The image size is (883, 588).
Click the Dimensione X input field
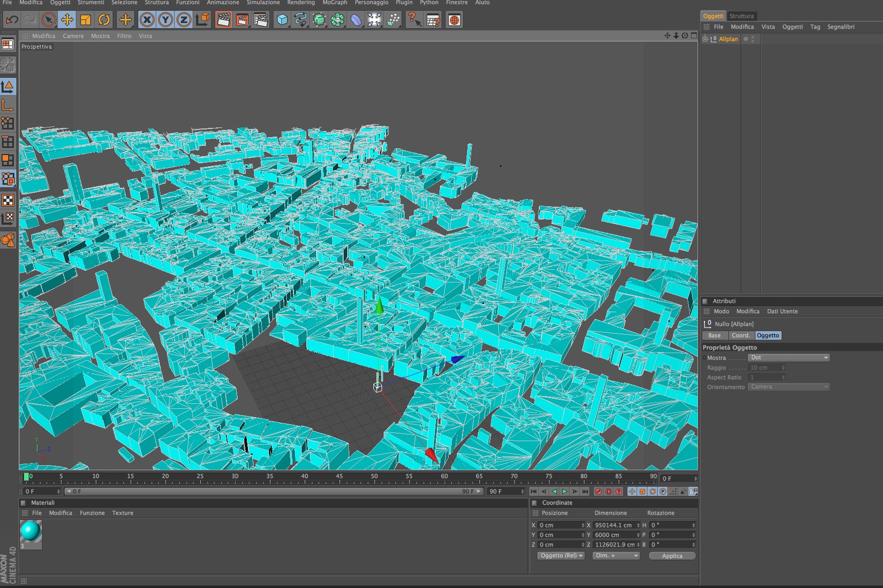pos(614,525)
